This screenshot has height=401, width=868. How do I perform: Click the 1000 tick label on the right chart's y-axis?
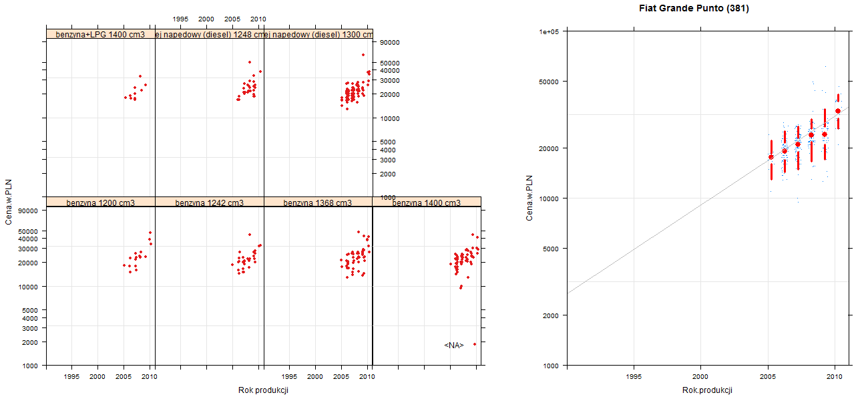[x=552, y=366]
